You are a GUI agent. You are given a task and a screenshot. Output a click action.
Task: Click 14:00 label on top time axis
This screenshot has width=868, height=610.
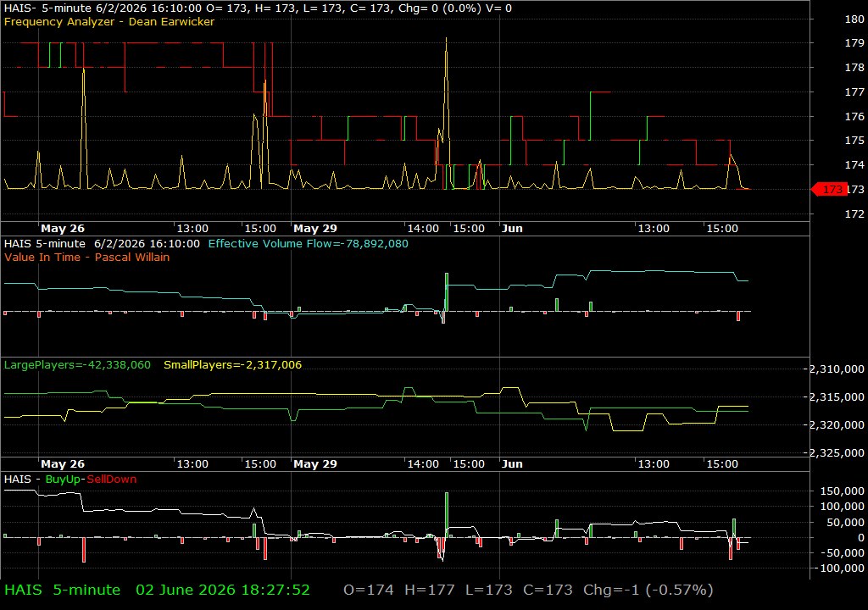pyautogui.click(x=423, y=229)
